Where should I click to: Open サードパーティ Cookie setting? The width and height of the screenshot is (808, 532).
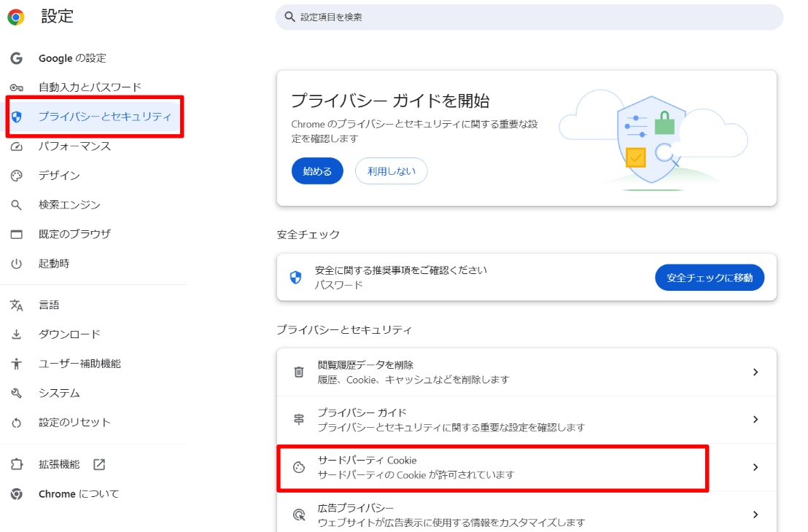click(x=527, y=467)
